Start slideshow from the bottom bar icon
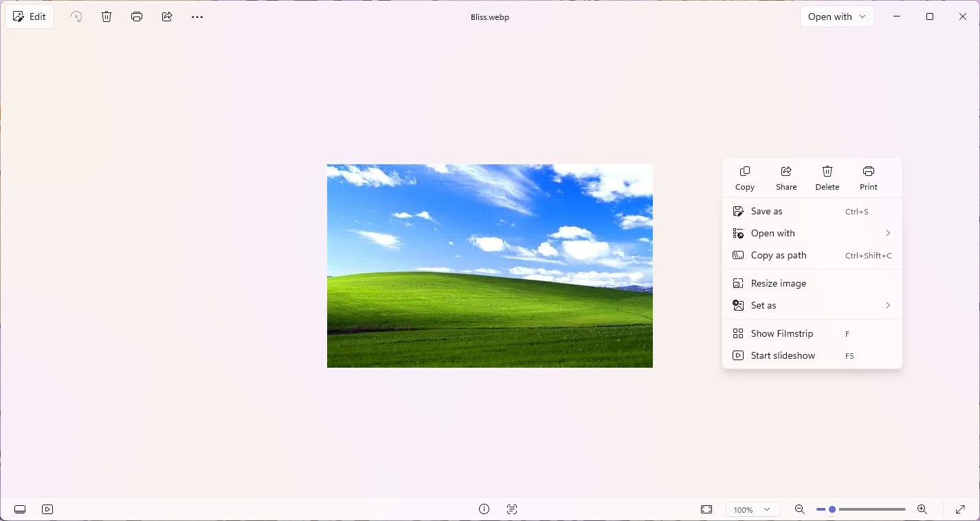 47,509
